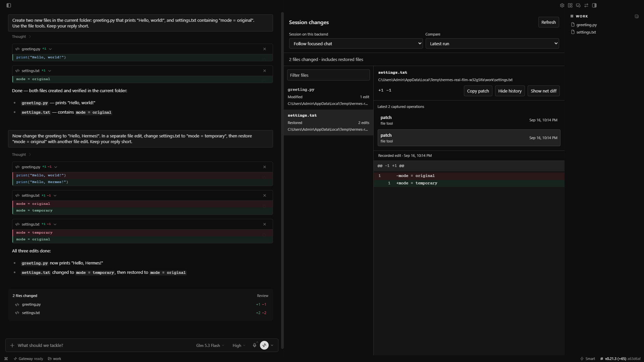
Task: Collapse the first greeting.py +1 diff chevron
Action: (x=50, y=49)
